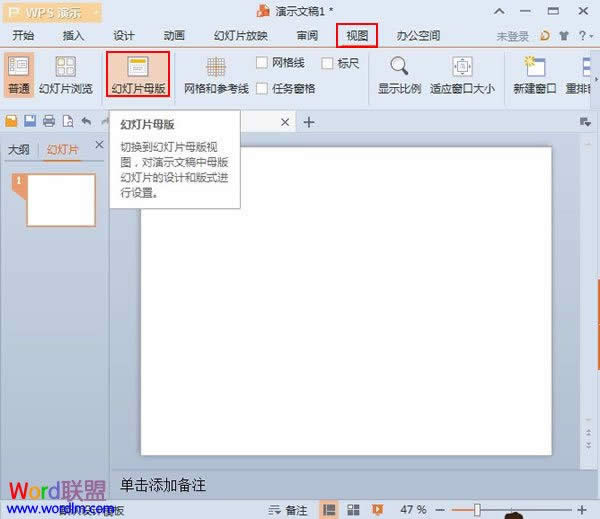
Task: Enable the Gridlines (网格线) checkbox
Action: (262, 63)
